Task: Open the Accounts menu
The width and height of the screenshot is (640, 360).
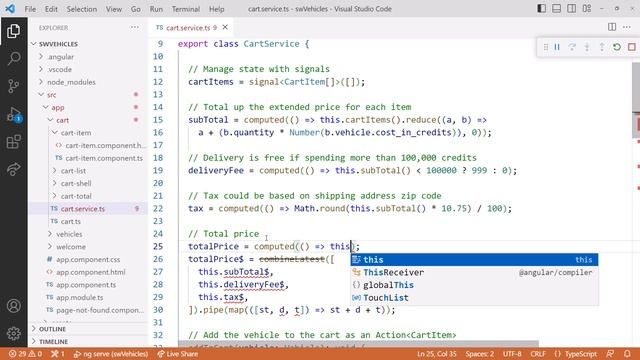Action: point(13,306)
